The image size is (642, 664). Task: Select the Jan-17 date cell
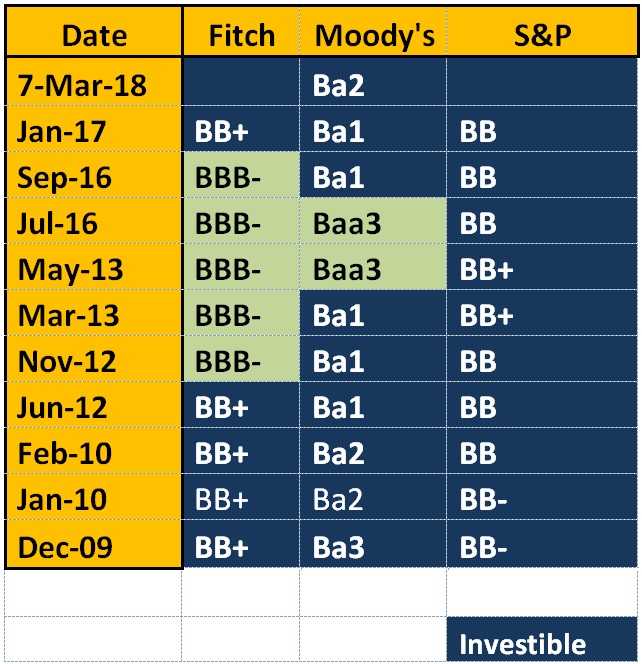[x=94, y=128]
